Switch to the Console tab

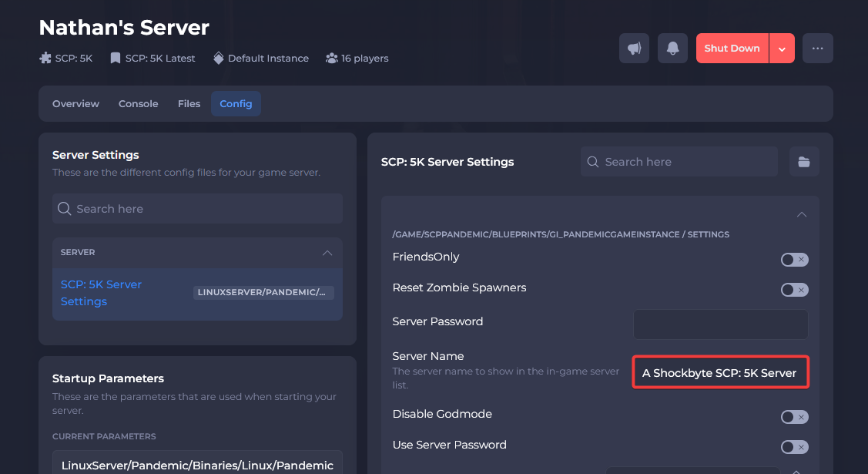click(x=139, y=103)
